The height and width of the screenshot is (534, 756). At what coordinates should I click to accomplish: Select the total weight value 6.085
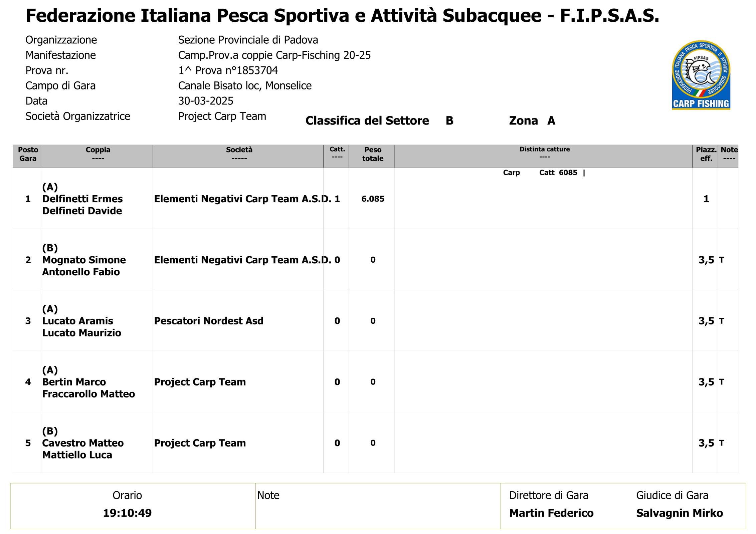coord(373,199)
